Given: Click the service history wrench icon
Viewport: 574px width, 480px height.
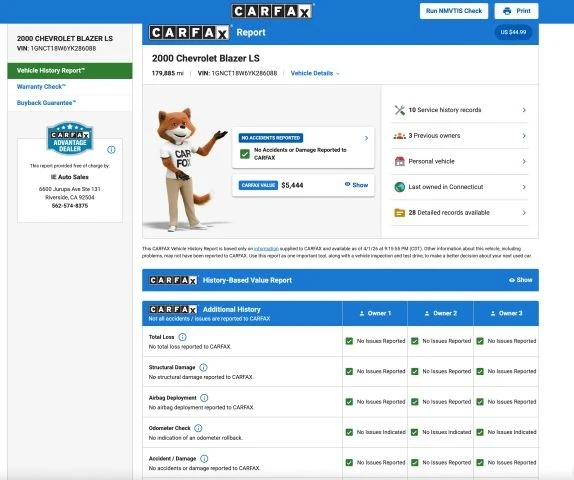Looking at the screenshot, I should 399,110.
